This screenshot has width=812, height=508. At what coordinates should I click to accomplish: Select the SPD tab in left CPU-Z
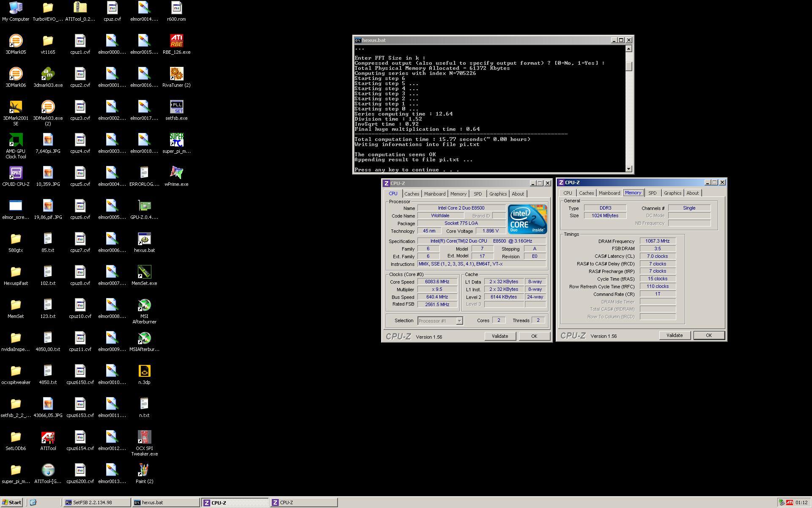click(x=477, y=194)
